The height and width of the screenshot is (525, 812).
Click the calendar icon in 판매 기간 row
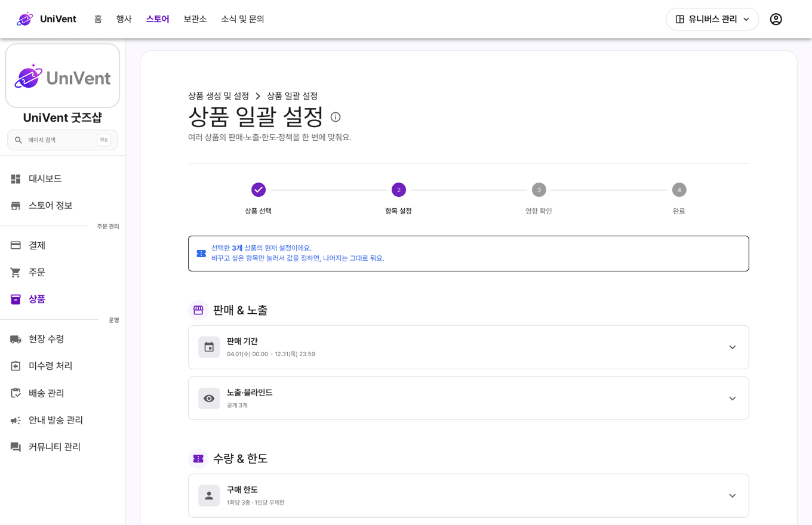[x=209, y=347]
